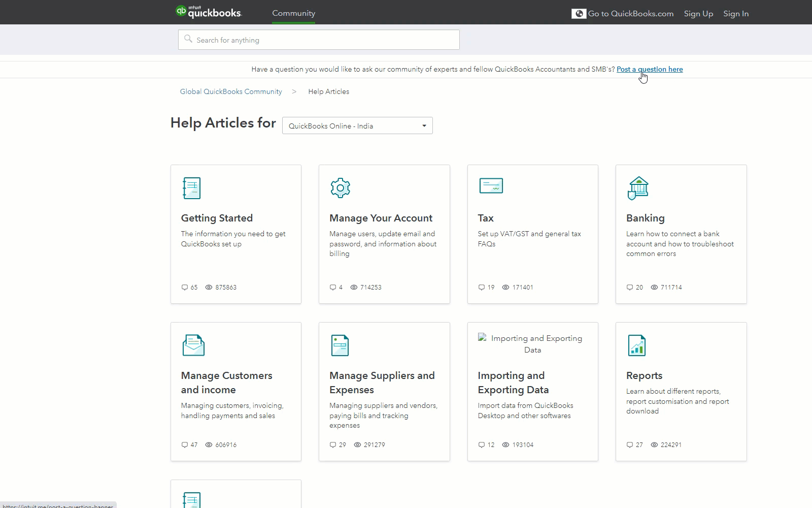The image size is (812, 508).
Task: Open Manage Suppliers and Expenses title
Action: pos(382,383)
